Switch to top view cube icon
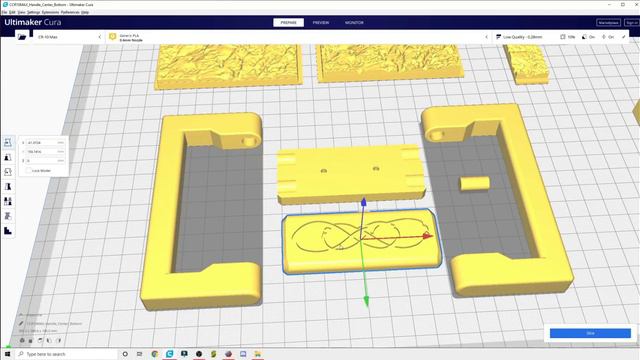This screenshot has width=640, height=360. click(40, 340)
